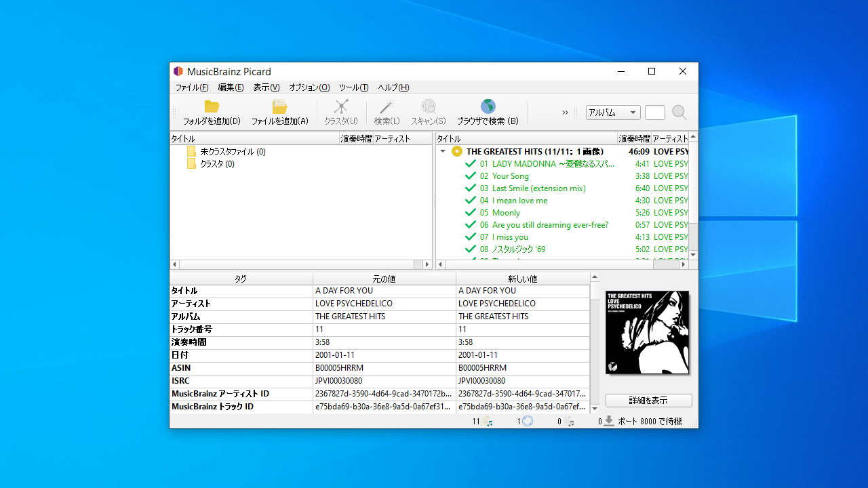This screenshot has width=868, height=488.
Task: Click the pending downloads arrow icon in status bar
Action: (609, 421)
